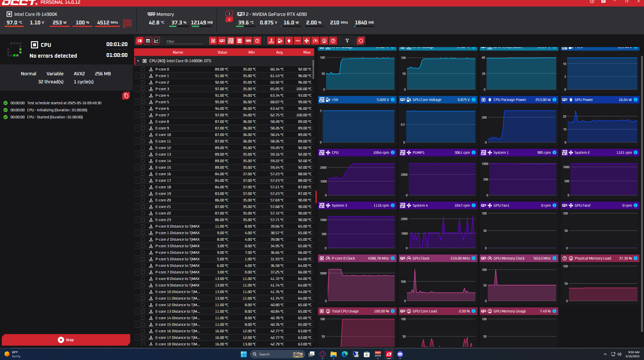This screenshot has width=644, height=360.
Task: Open info for the CPU Package Power graph
Action: click(x=555, y=100)
